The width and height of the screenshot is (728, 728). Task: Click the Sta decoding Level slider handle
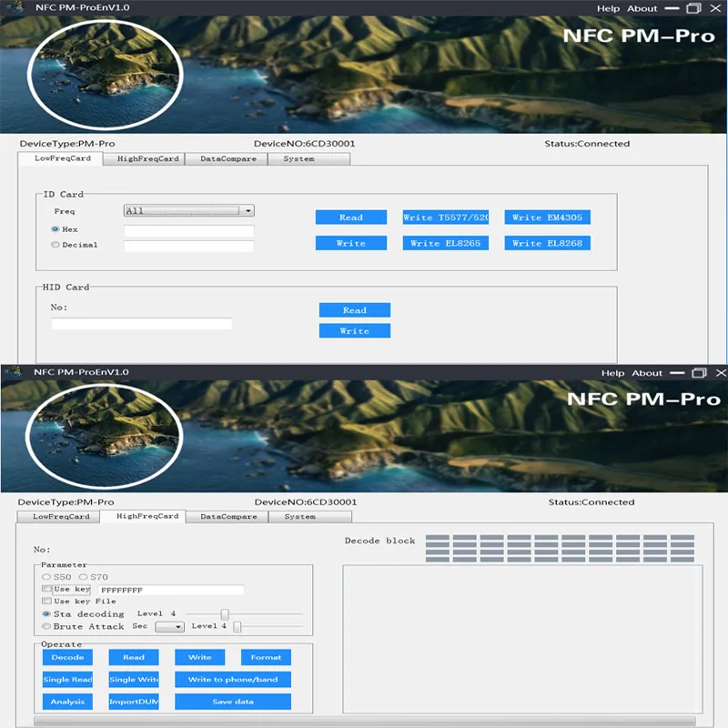pos(225,614)
